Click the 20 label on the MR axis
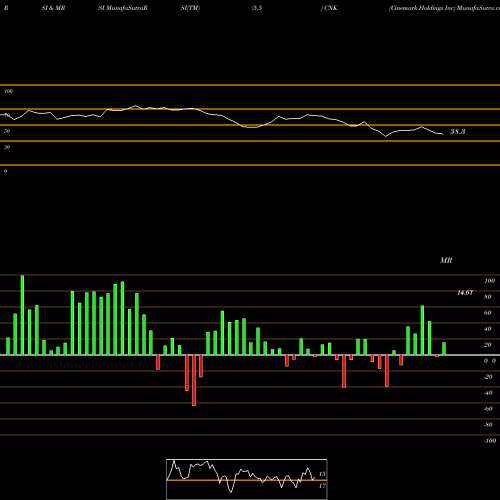 coord(488,345)
